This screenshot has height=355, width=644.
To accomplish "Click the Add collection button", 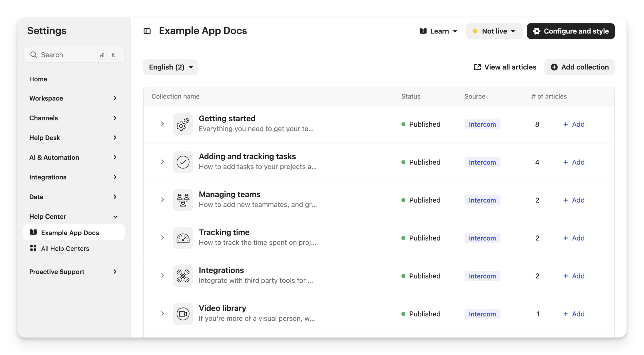I will [579, 67].
